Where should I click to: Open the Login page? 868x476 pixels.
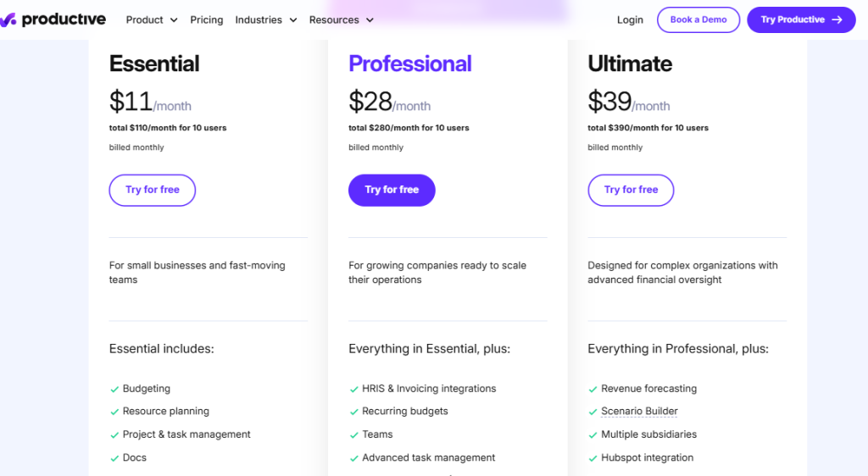630,19
